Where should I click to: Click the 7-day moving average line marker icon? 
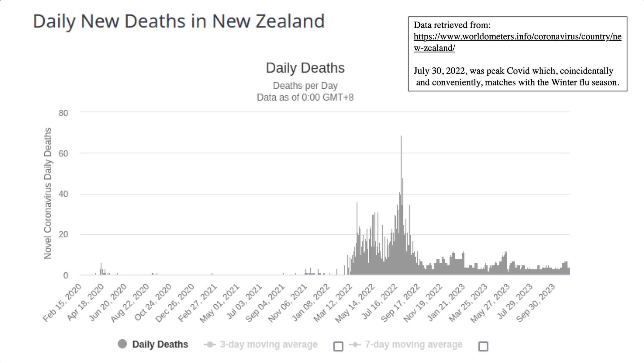[355, 345]
